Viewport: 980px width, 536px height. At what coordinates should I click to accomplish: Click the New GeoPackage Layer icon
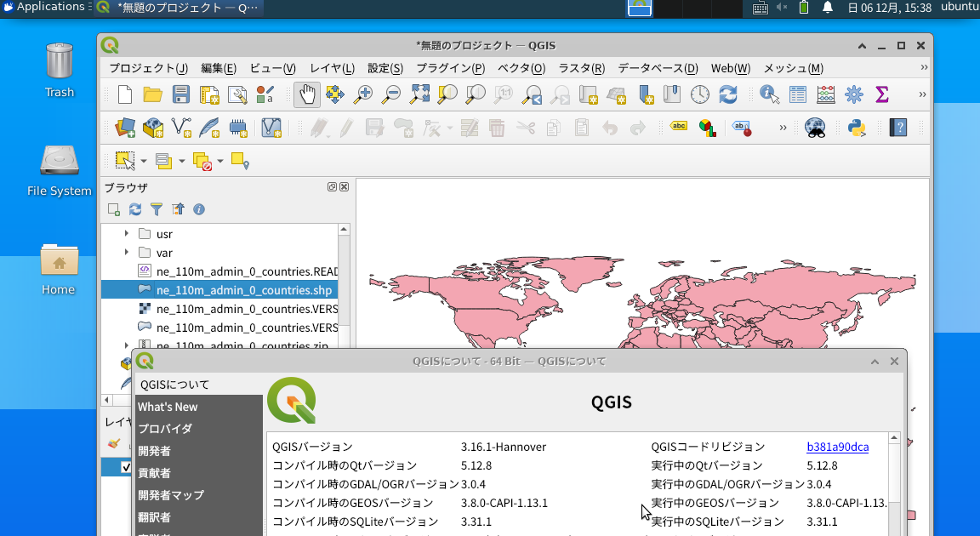point(153,128)
